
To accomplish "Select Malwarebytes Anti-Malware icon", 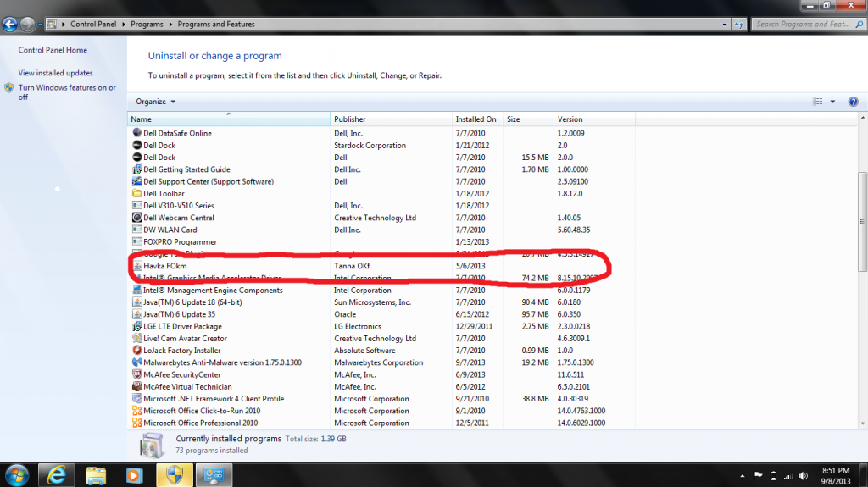I will (136, 362).
